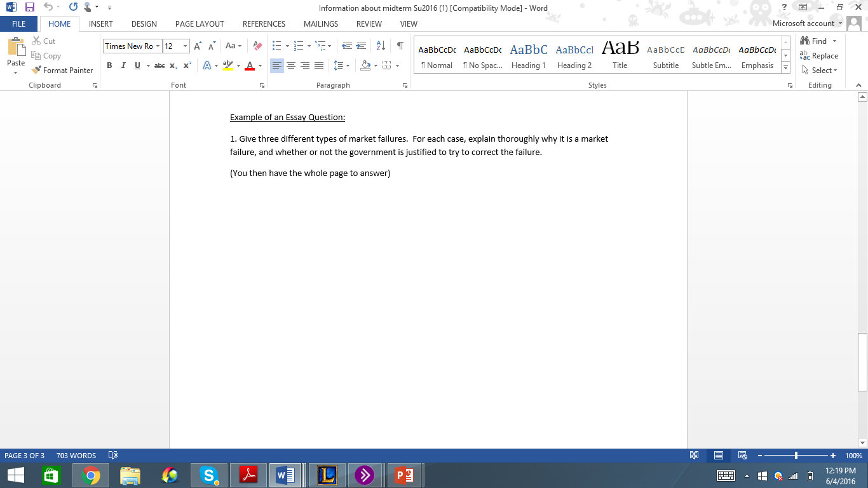Image resolution: width=868 pixels, height=488 pixels.
Task: Open the font name dropdown
Action: click(x=158, y=46)
